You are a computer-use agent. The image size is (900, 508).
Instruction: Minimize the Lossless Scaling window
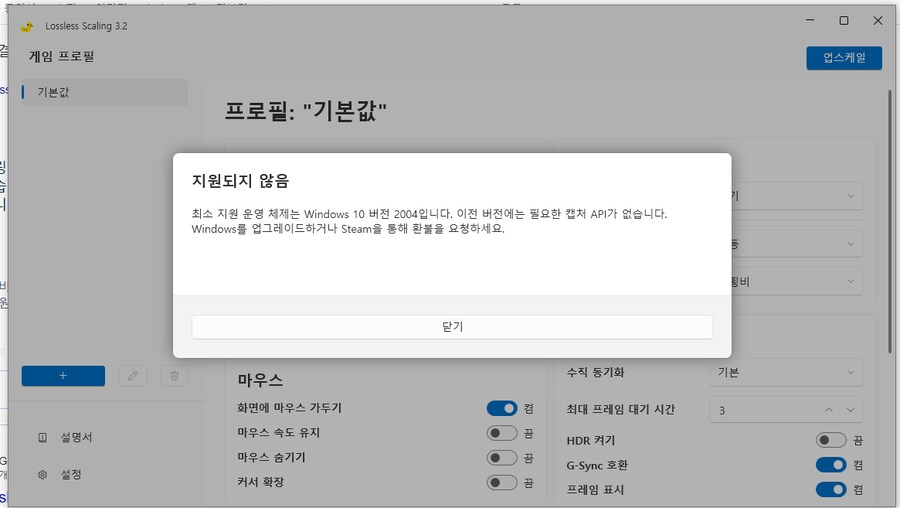tap(810, 20)
